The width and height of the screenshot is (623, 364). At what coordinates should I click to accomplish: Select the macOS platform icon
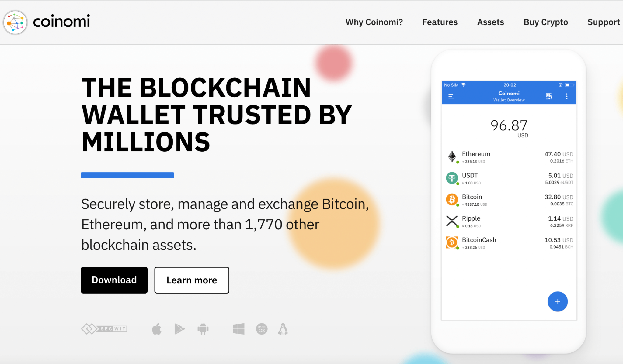click(262, 329)
